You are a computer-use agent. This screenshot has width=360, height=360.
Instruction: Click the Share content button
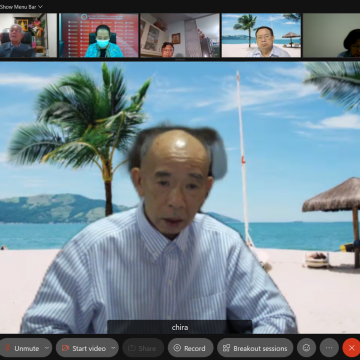(x=143, y=348)
